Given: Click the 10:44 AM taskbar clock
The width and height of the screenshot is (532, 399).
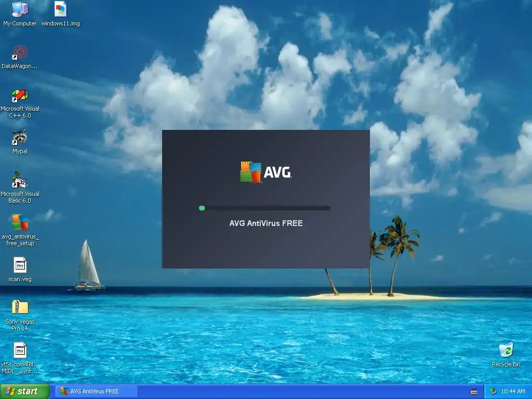Looking at the screenshot, I should point(513,392).
